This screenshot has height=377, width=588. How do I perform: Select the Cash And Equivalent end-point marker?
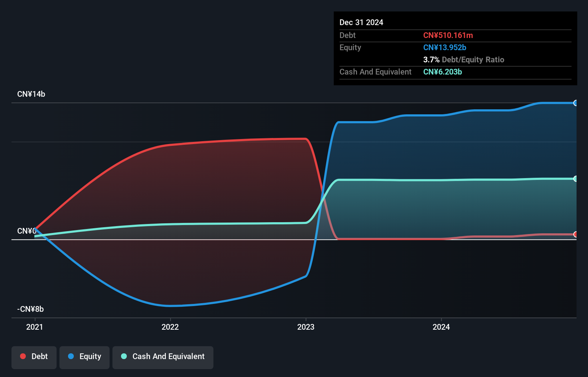click(x=575, y=179)
